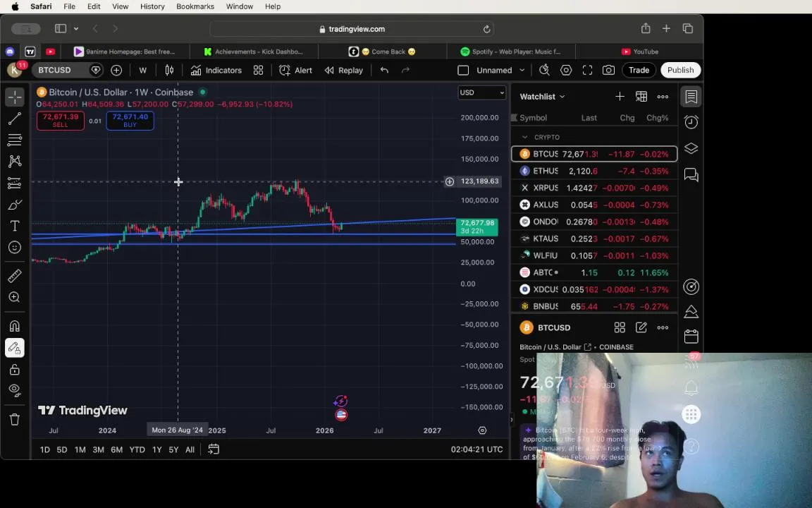
Task: Open the emoji icons tool
Action: 15,247
